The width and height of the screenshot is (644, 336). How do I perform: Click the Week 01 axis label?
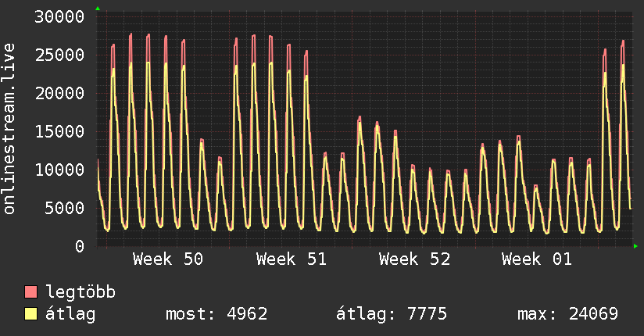click(x=537, y=259)
